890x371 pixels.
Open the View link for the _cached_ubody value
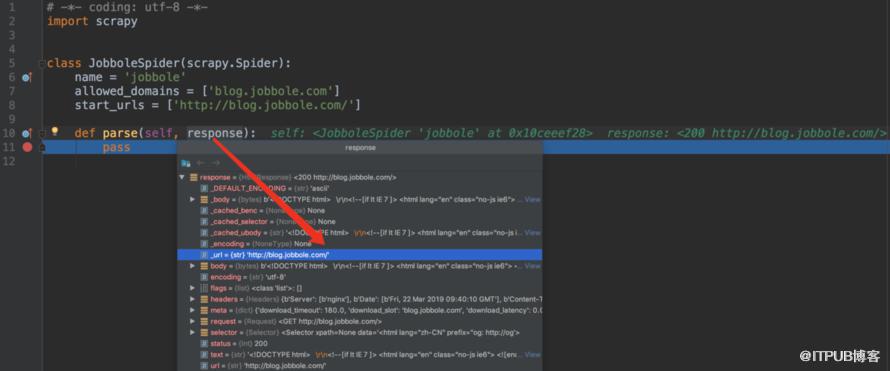pos(532,233)
